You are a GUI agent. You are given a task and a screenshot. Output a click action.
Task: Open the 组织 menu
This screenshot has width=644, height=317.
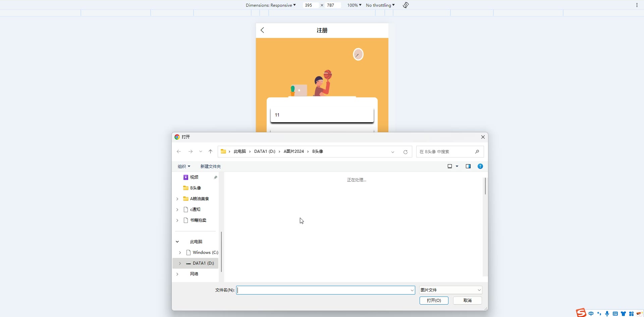pos(183,166)
